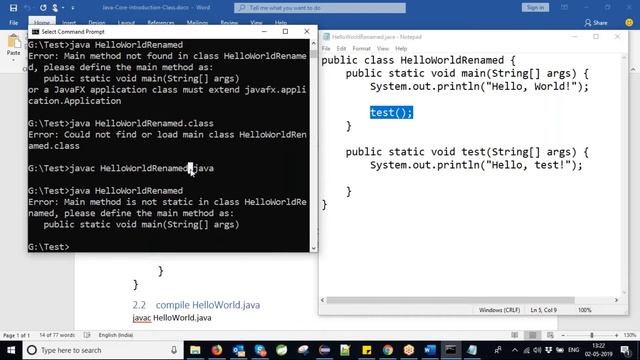Click the Save icon in Word's title bar
The image size is (640, 360).
[x=13, y=8]
